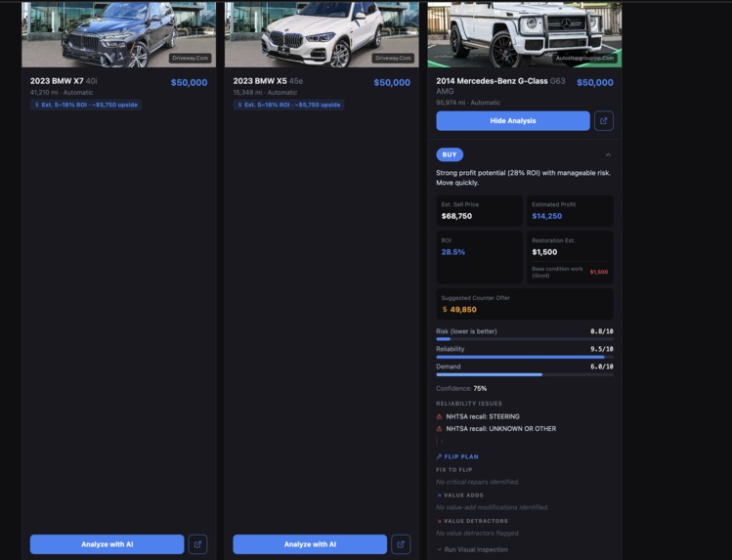Click the Risk score bar
The height and width of the screenshot is (560, 732).
525,339
